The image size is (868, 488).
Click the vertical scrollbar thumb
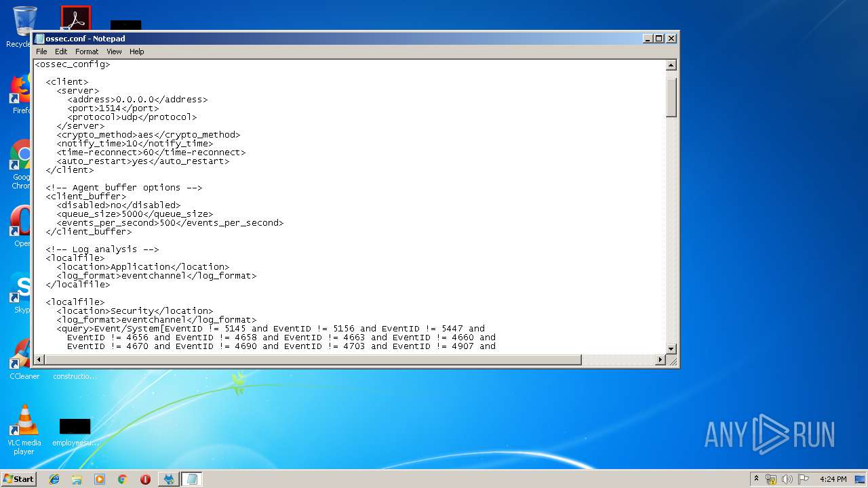(671, 97)
